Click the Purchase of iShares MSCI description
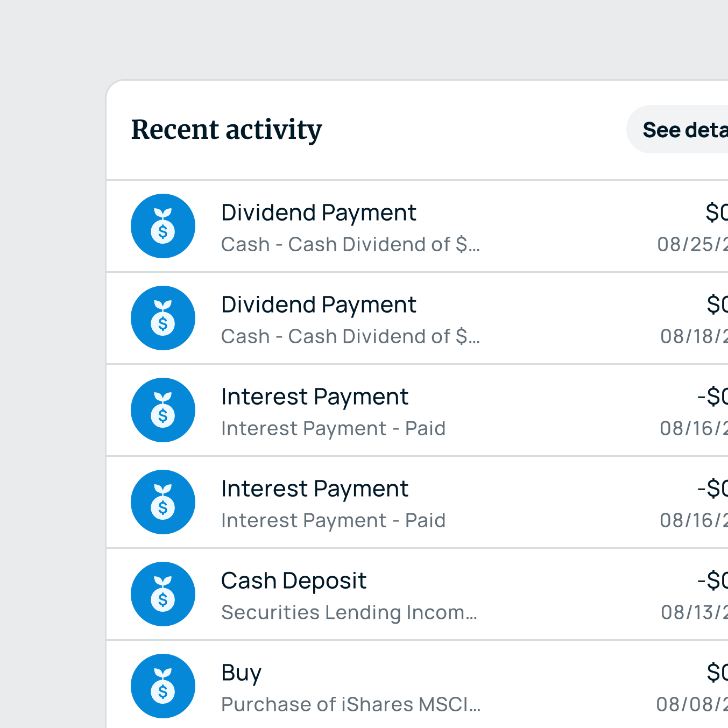 351,704
